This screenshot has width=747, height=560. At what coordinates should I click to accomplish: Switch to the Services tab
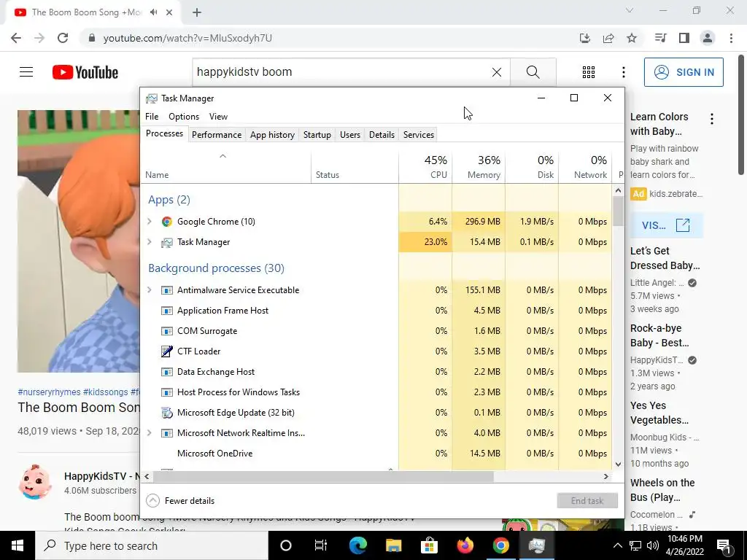pos(419,135)
